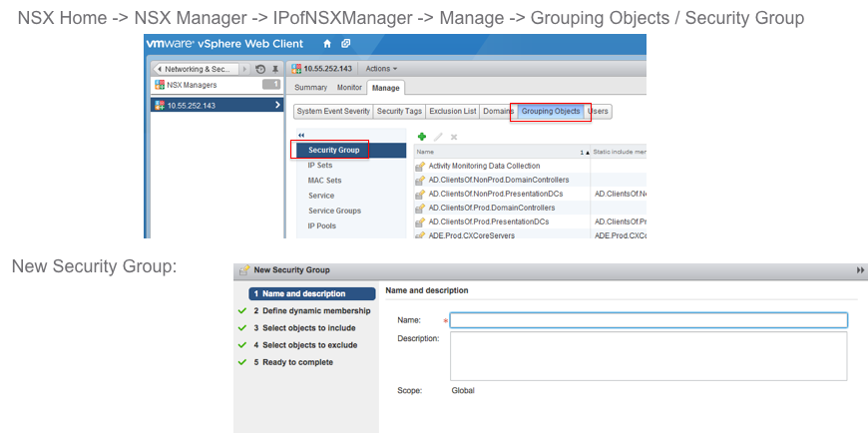
Task: Select 10.55.252.143 in the navigator
Action: (x=217, y=105)
